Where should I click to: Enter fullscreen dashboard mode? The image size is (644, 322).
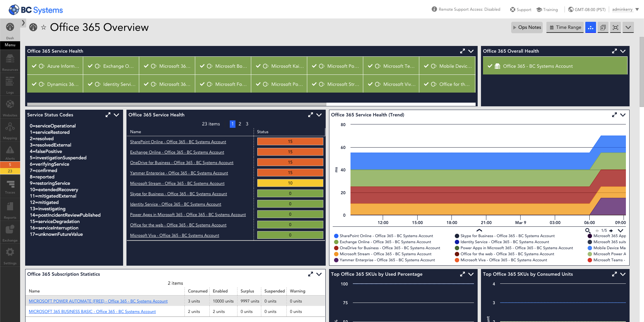pos(615,28)
